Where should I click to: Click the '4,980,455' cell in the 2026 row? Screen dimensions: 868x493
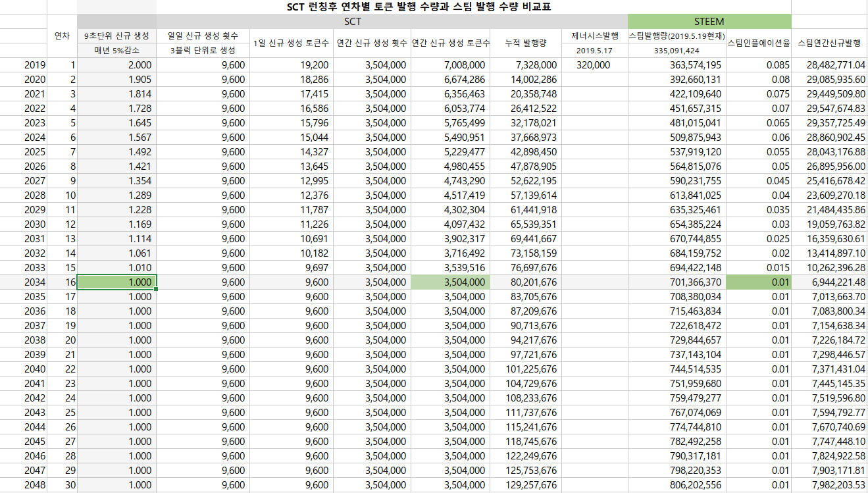pos(451,167)
